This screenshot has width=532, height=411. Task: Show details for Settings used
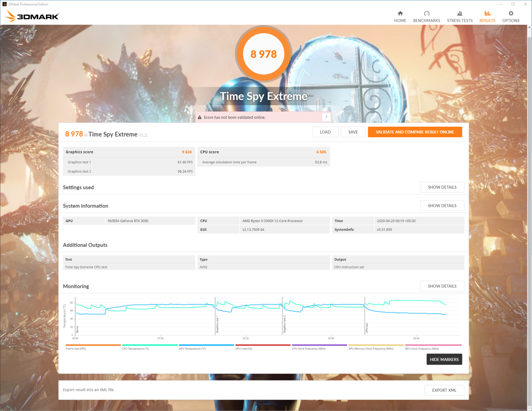point(442,187)
